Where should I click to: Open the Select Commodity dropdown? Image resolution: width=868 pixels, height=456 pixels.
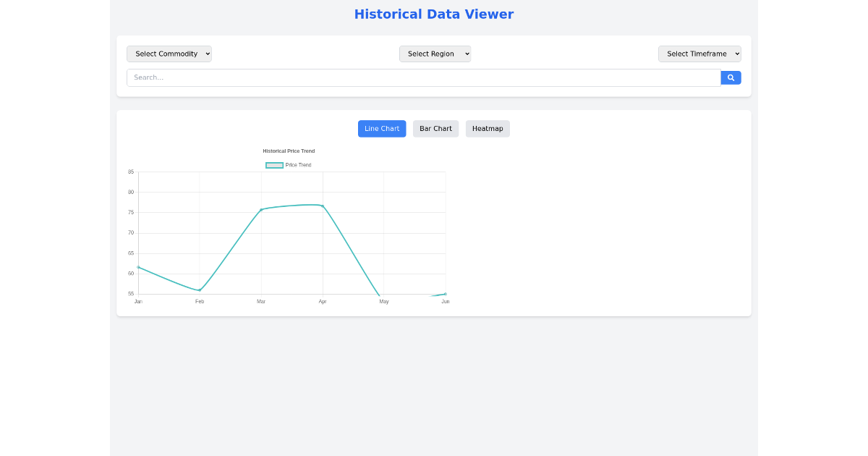(169, 54)
